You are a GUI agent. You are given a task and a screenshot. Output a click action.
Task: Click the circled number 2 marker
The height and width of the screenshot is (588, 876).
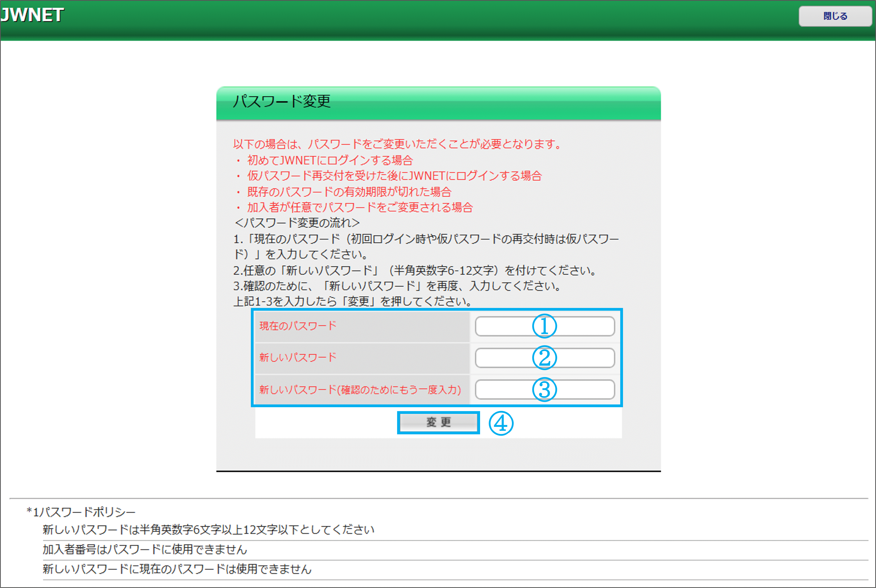(x=544, y=358)
